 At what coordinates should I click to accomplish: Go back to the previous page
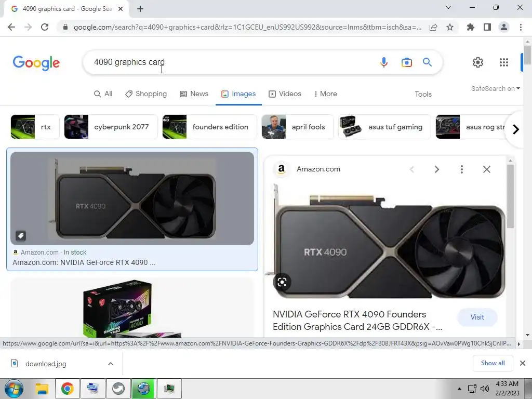point(11,27)
